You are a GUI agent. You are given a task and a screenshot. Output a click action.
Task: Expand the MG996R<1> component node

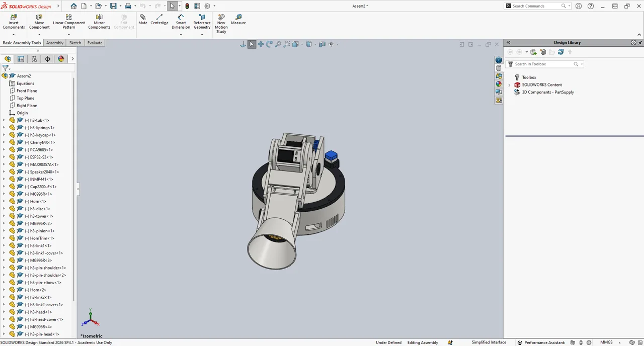tap(4, 194)
